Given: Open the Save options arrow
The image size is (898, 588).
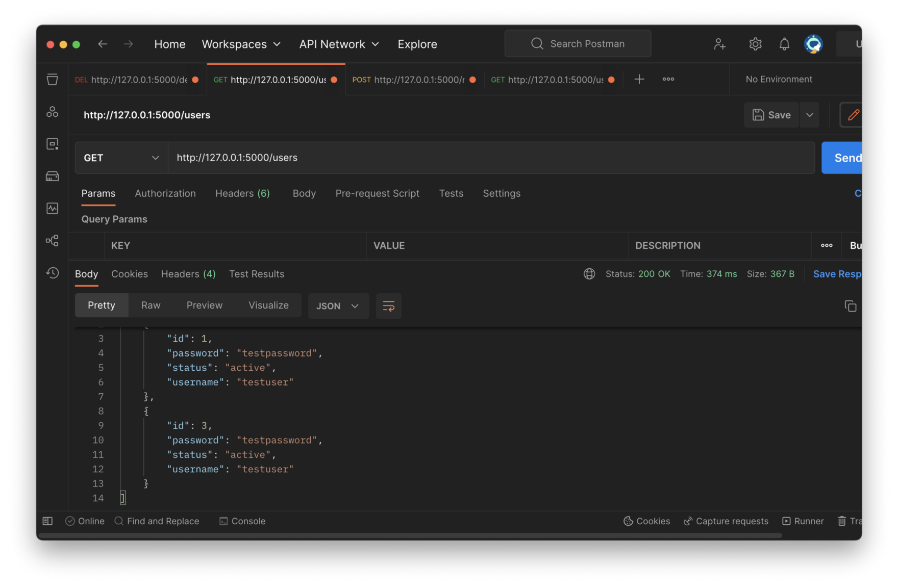Looking at the screenshot, I should coord(809,115).
